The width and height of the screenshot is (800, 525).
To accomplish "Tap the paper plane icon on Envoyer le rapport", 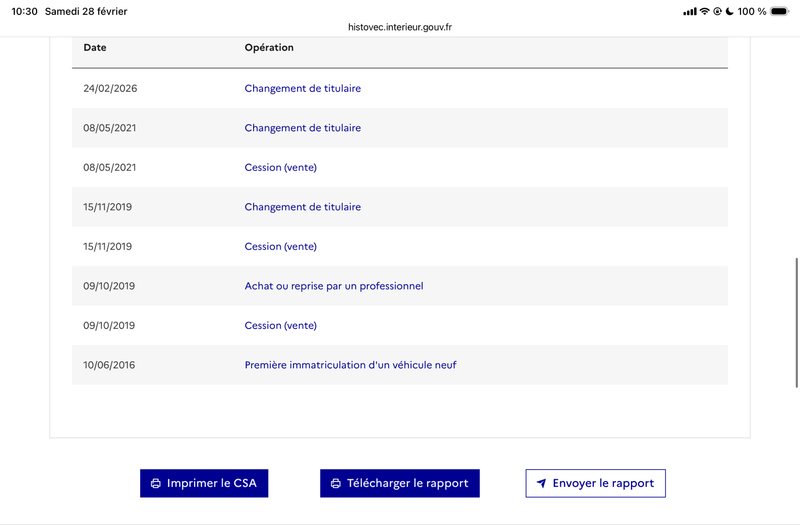I will click(541, 483).
